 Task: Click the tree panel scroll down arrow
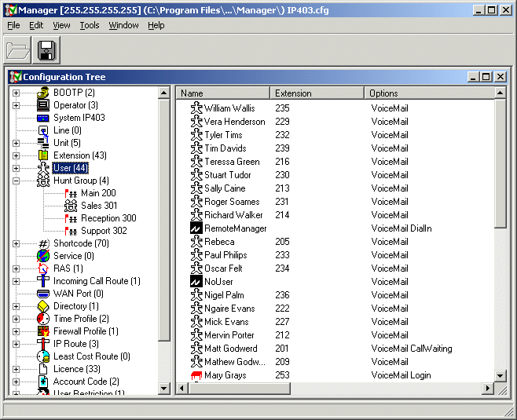point(164,389)
